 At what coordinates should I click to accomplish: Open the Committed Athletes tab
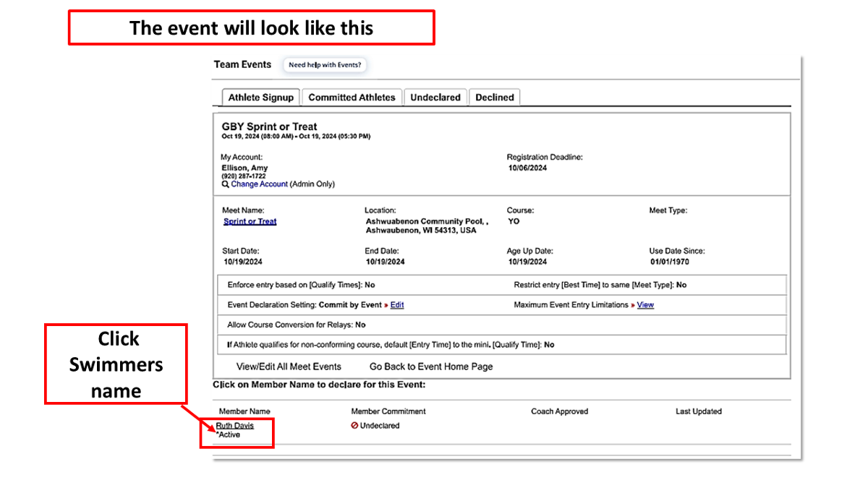352,98
